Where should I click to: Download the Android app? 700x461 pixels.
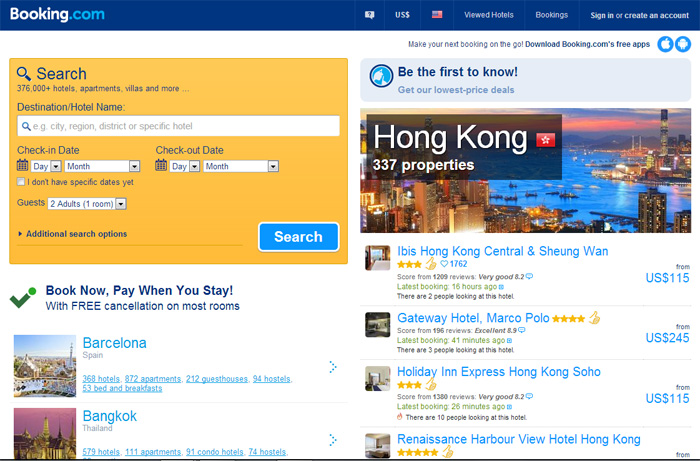coord(683,44)
